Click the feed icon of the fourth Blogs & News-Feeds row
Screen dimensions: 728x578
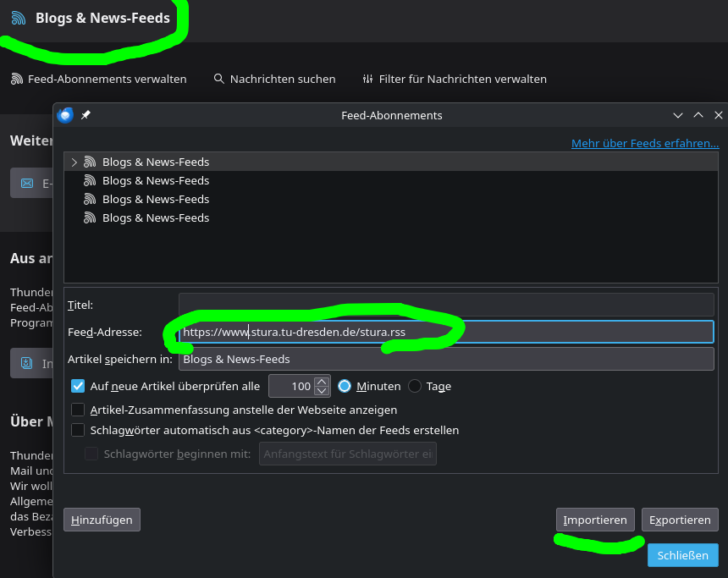click(90, 217)
